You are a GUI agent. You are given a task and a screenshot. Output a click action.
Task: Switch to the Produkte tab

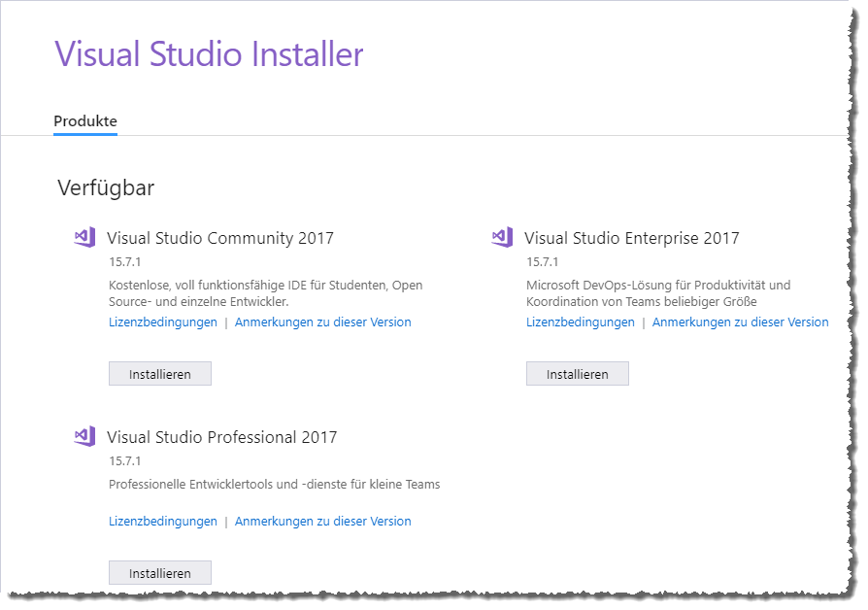(x=85, y=120)
